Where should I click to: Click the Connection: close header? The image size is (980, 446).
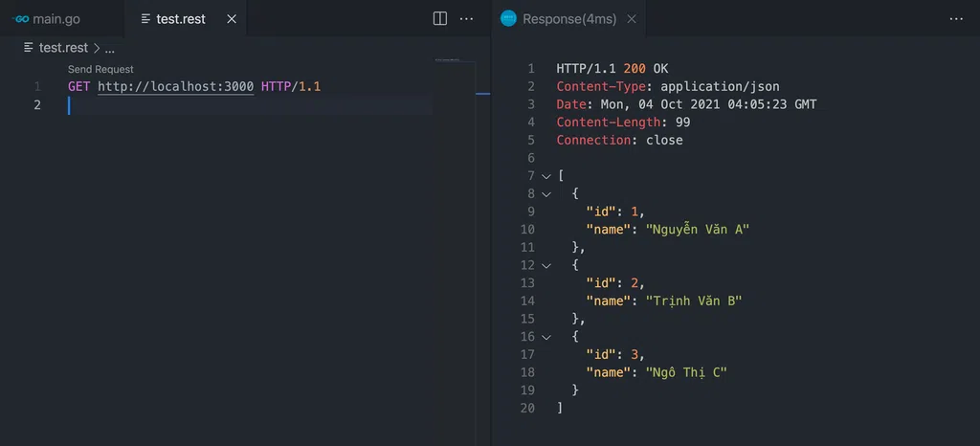tap(619, 140)
